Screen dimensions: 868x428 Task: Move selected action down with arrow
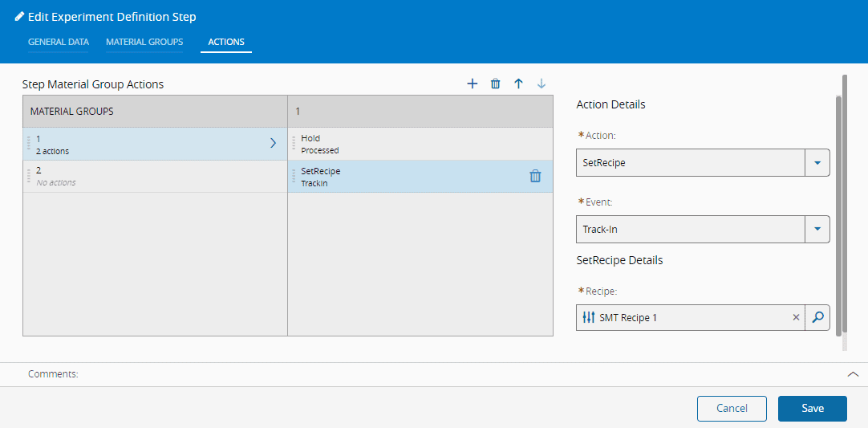click(541, 84)
